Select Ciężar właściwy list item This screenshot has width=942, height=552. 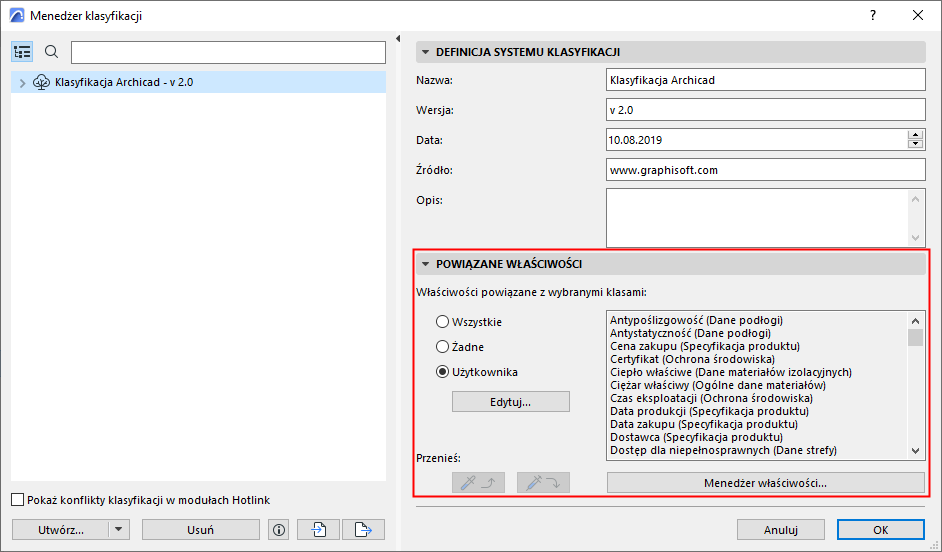coord(718,385)
